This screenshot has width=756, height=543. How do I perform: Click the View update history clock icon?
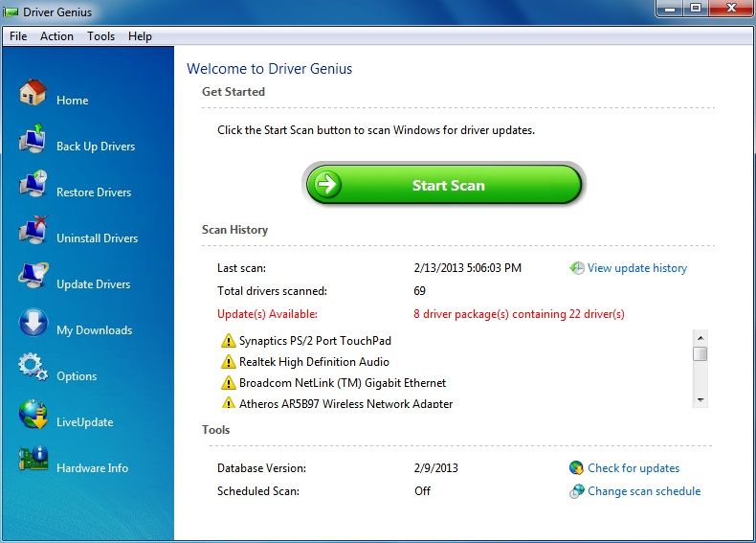(576, 268)
